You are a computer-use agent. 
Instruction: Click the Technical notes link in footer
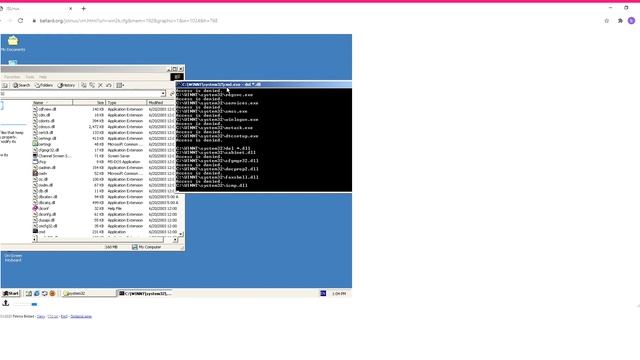coord(81,316)
